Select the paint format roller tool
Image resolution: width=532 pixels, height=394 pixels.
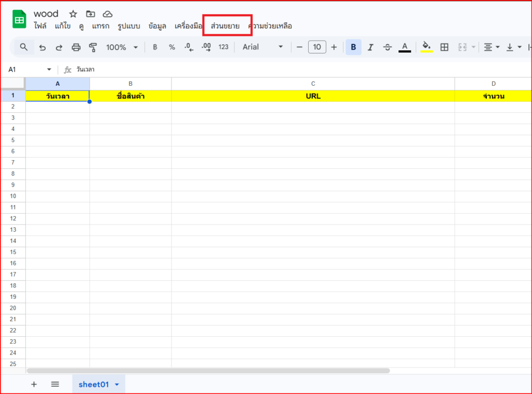point(93,47)
